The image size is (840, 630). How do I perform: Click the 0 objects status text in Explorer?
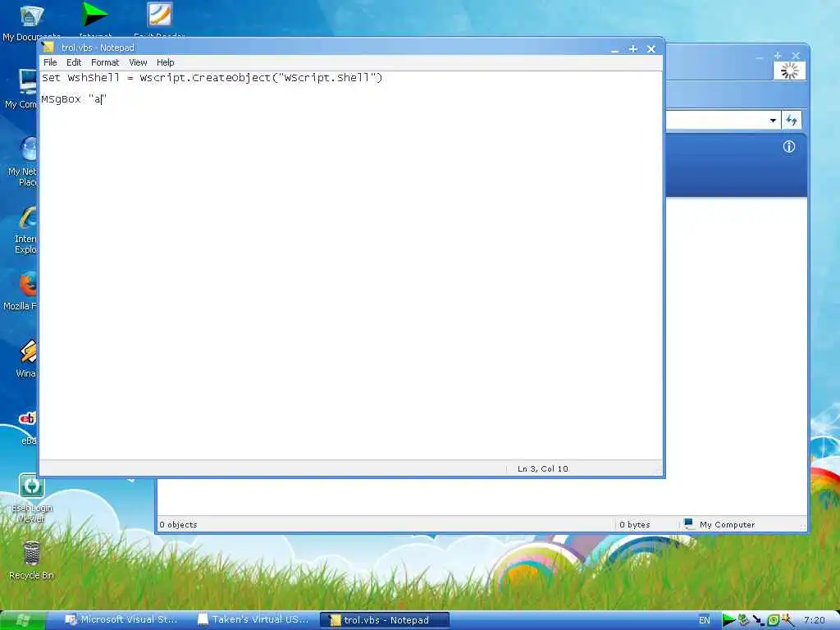pos(178,524)
